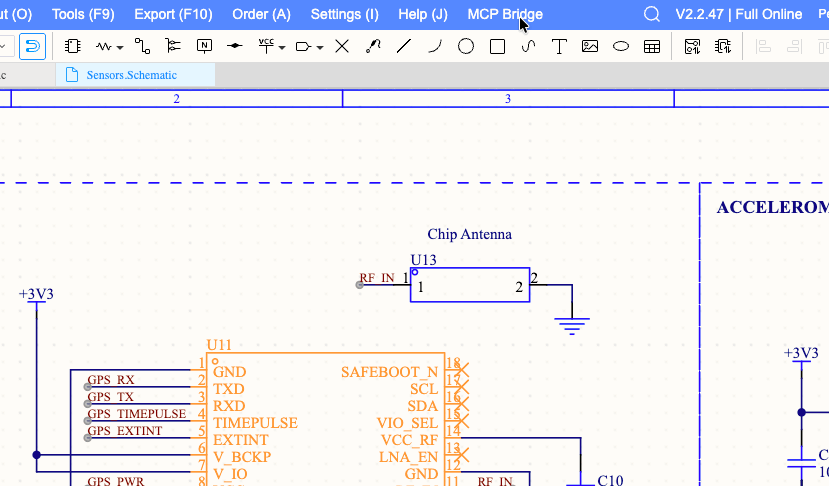Click the search magnifier icon
Viewport: 829px width, 486px height.
pos(652,14)
